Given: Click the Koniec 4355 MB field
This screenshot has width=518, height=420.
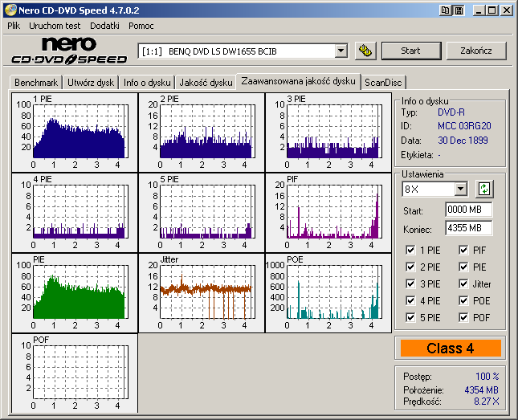Looking at the screenshot, I should click(x=468, y=228).
